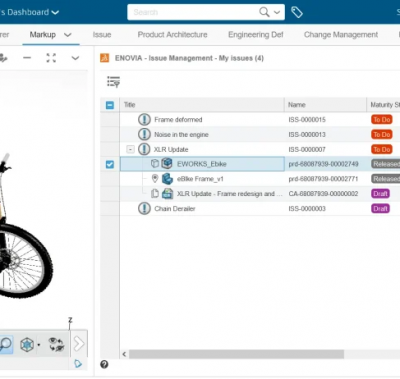This screenshot has height=379, width=400.
Task: Click the prd-68087939-00002771 name cell
Action: [323, 179]
